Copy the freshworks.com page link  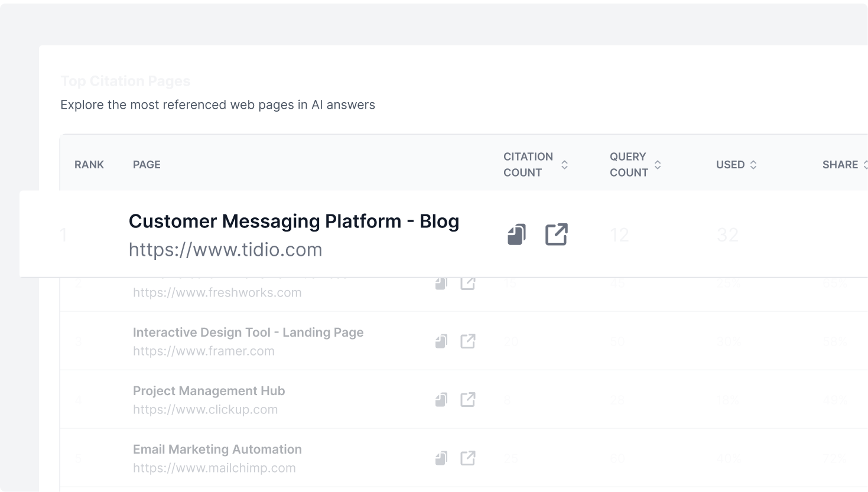(441, 284)
